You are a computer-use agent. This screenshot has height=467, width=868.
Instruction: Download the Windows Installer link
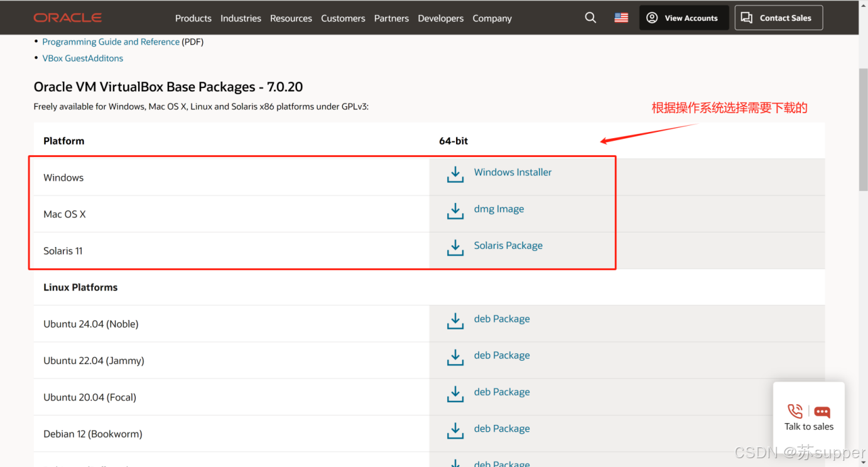(513, 172)
